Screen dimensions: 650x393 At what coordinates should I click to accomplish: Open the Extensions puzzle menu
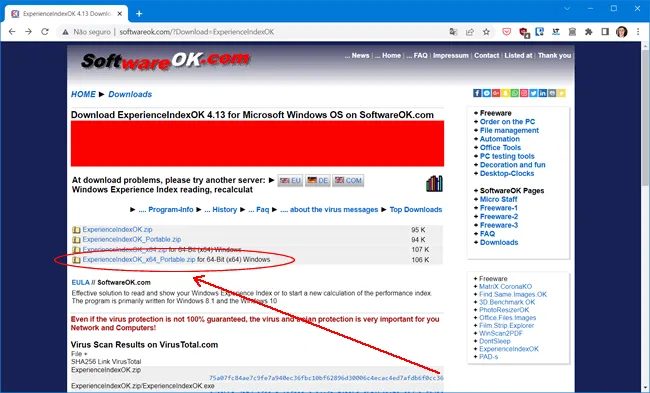click(x=589, y=32)
